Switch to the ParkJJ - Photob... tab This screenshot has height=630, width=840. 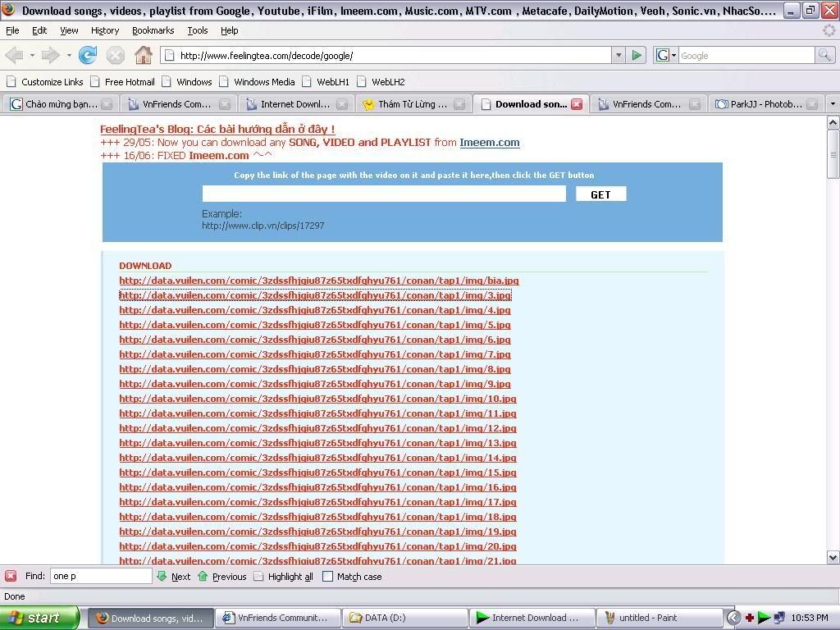coord(766,104)
